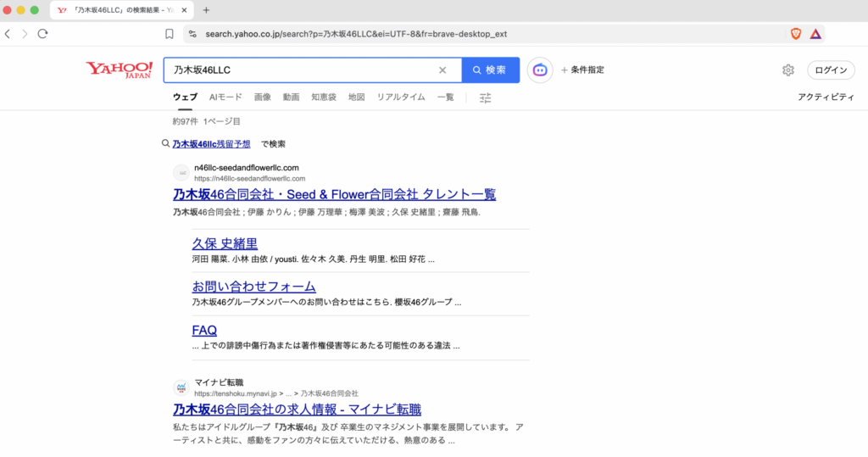The width and height of the screenshot is (868, 457).
Task: Open the 久保 史緒里 sublink
Action: [x=225, y=243]
